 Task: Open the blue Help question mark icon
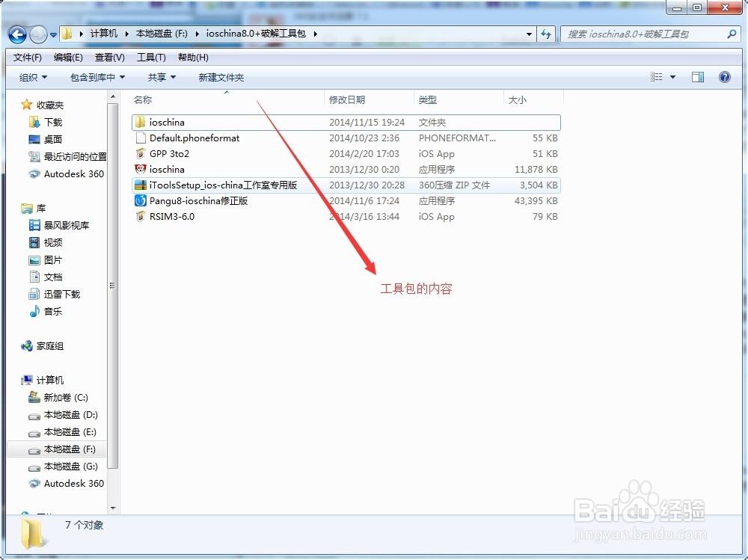[724, 77]
